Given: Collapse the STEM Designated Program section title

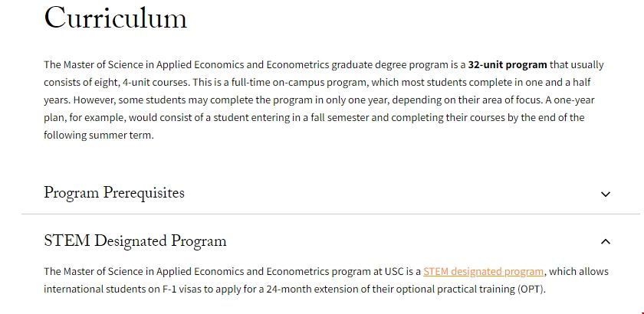Looking at the screenshot, I should (x=135, y=241).
